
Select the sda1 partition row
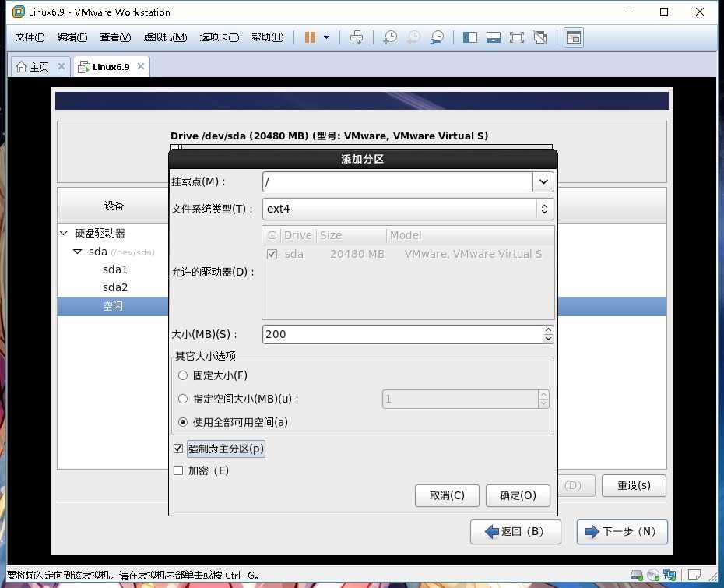pos(115,269)
